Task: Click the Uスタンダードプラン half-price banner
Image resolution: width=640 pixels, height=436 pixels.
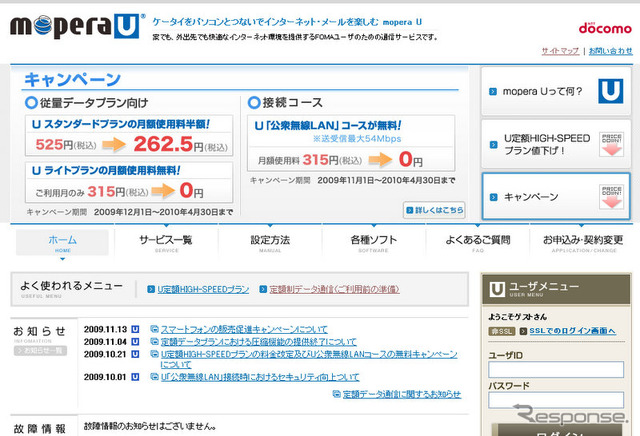Action: (129, 136)
